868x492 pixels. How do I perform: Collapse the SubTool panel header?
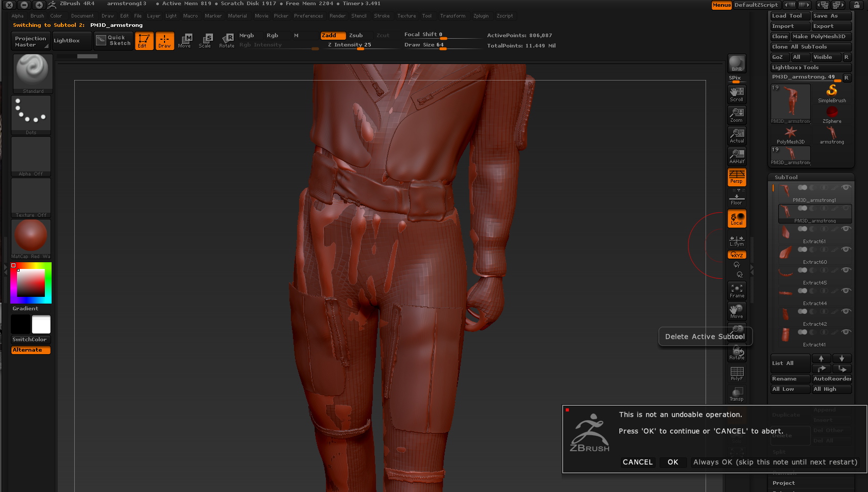click(x=786, y=177)
